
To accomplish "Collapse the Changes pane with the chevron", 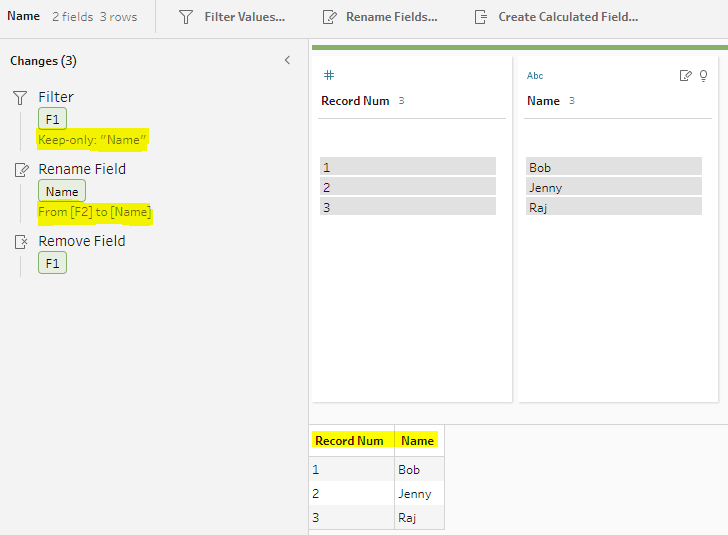I will click(287, 61).
